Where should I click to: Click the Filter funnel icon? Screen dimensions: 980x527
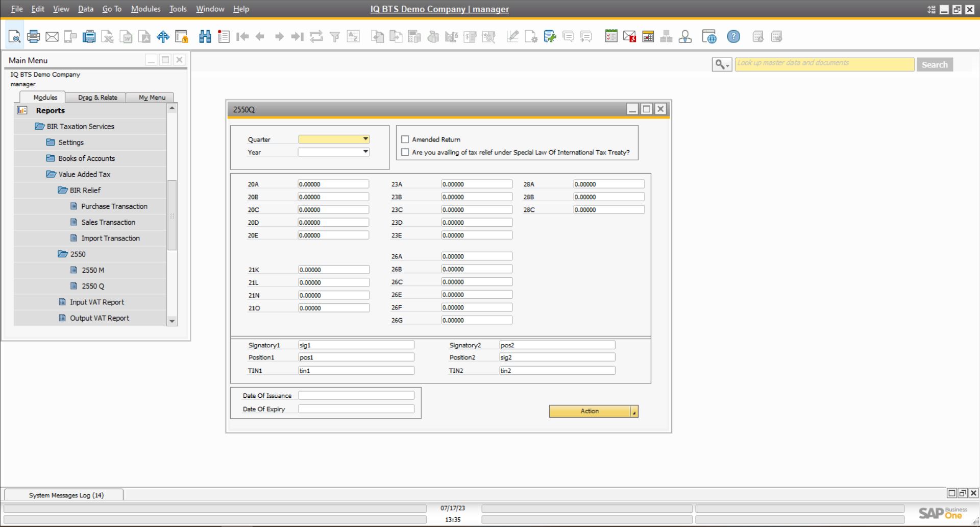coord(335,37)
